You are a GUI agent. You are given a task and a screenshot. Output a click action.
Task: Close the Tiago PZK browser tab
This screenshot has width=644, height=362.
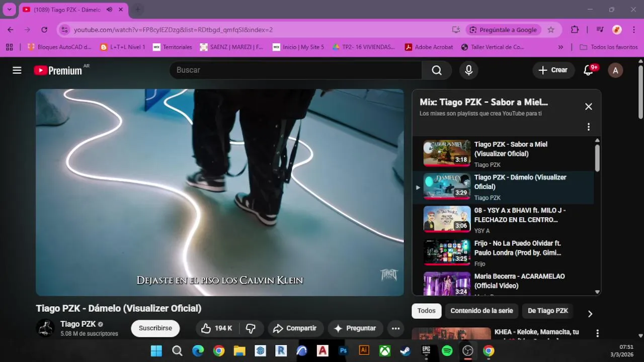pos(121,10)
